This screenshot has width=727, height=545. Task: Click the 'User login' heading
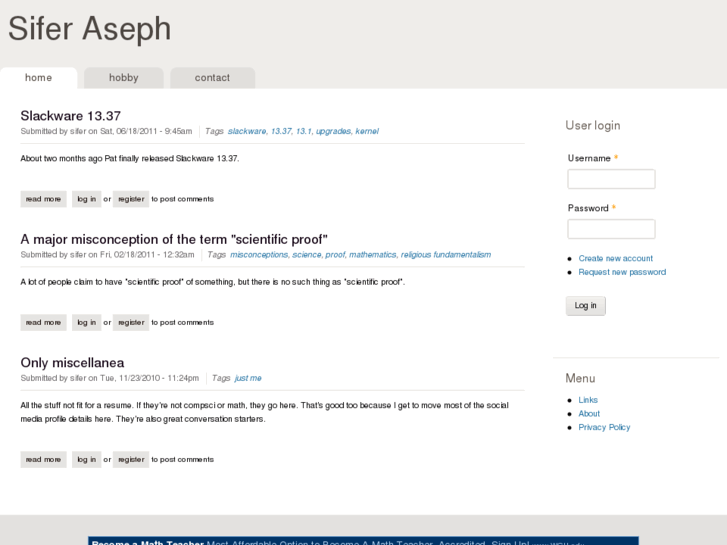[593, 126]
